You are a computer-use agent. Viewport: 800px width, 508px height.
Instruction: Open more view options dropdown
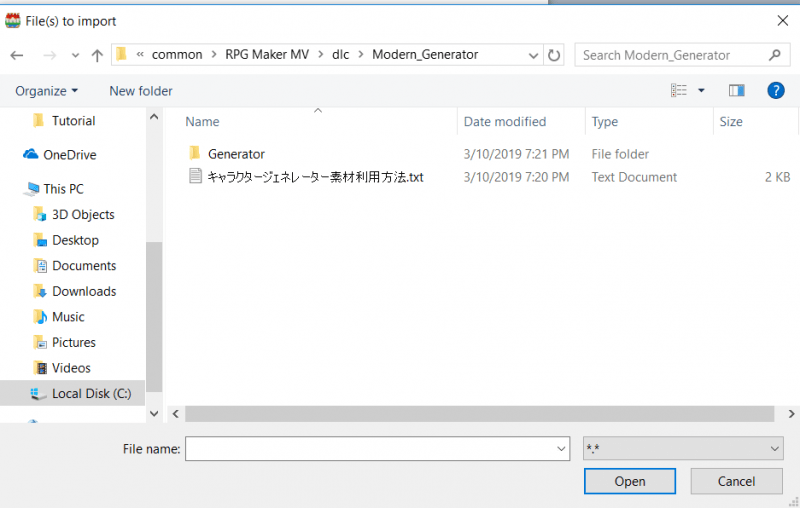point(701,90)
